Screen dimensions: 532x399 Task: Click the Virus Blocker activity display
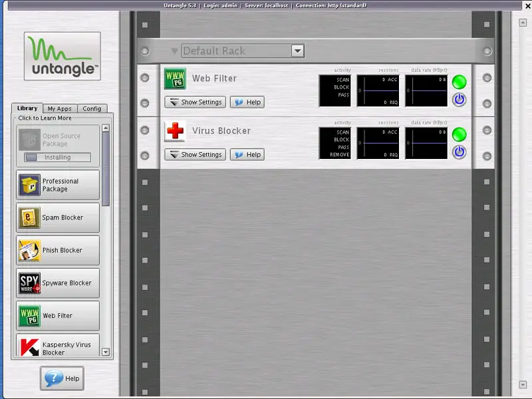pos(335,143)
